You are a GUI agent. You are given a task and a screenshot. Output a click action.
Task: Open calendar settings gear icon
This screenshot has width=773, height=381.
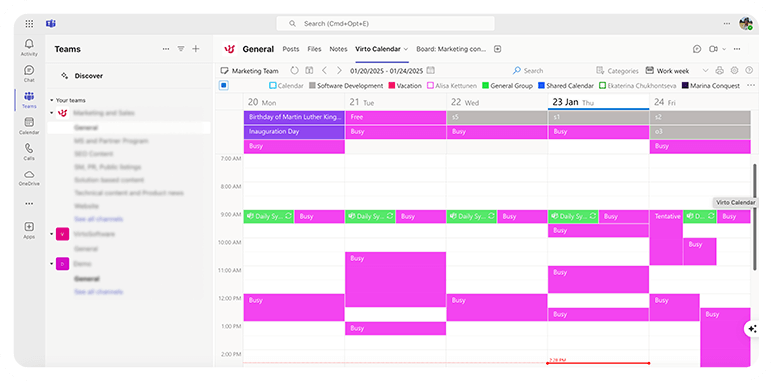click(x=734, y=70)
